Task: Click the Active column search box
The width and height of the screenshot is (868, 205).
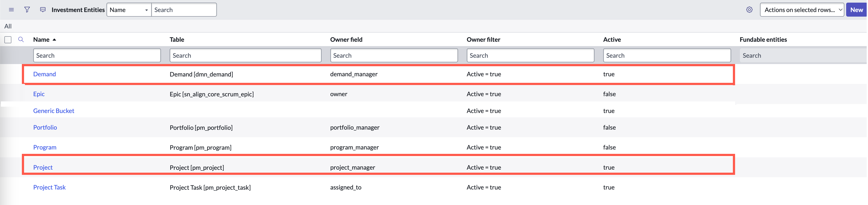Action: tap(667, 56)
